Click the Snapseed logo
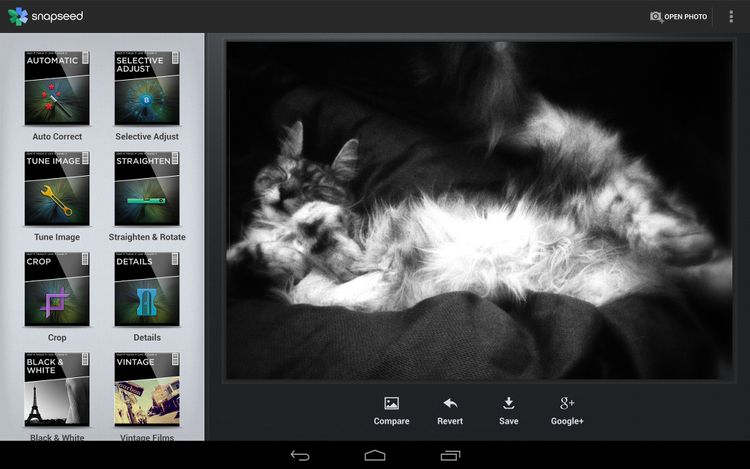The image size is (750, 469). [46, 16]
